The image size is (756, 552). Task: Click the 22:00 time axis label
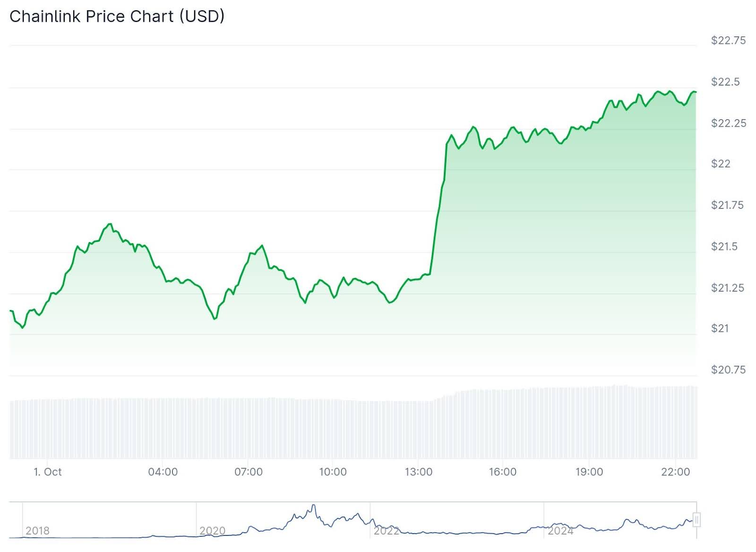[x=676, y=472]
